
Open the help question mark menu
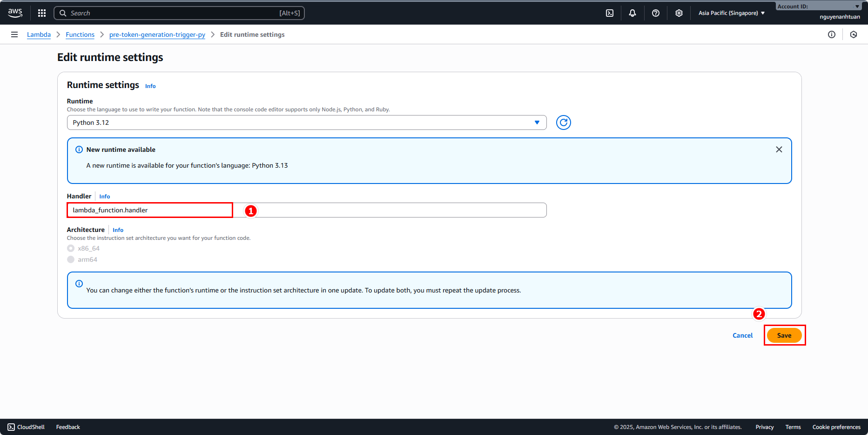[655, 13]
